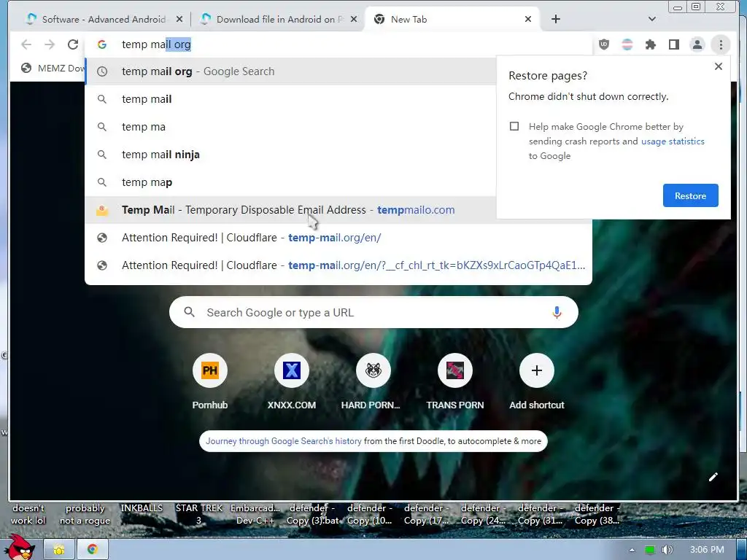The height and width of the screenshot is (560, 747).
Task: Select the INKBALLS desktop icon label
Action: pyautogui.click(x=142, y=508)
